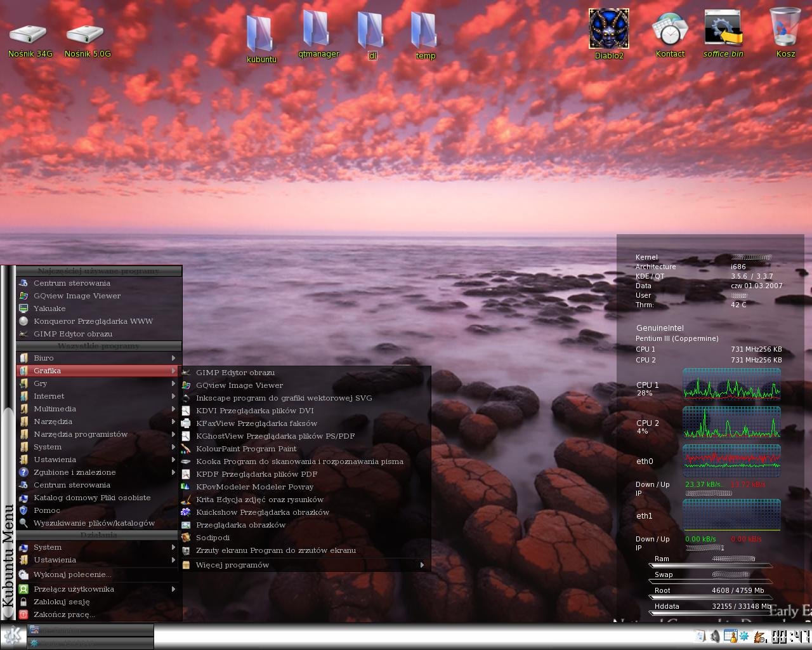Open Zrzuty ekranu screenshot program
Viewport: 812px width, 650px height.
point(306,550)
